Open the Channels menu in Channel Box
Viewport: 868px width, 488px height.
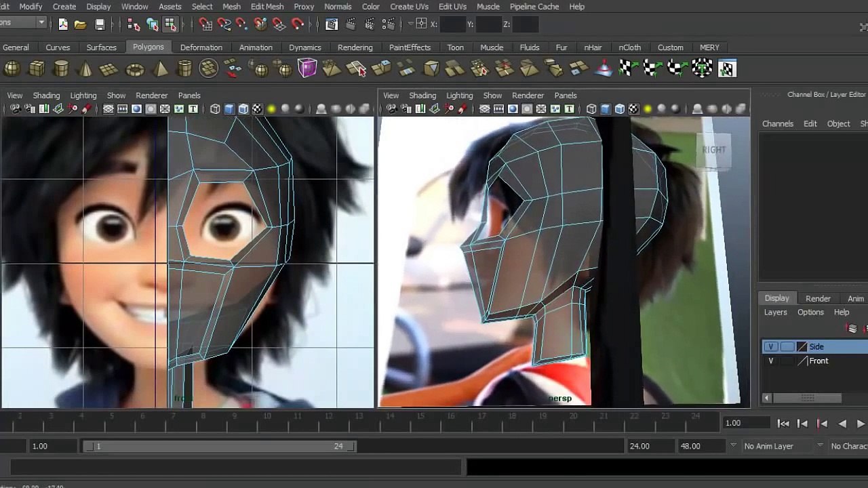[778, 124]
